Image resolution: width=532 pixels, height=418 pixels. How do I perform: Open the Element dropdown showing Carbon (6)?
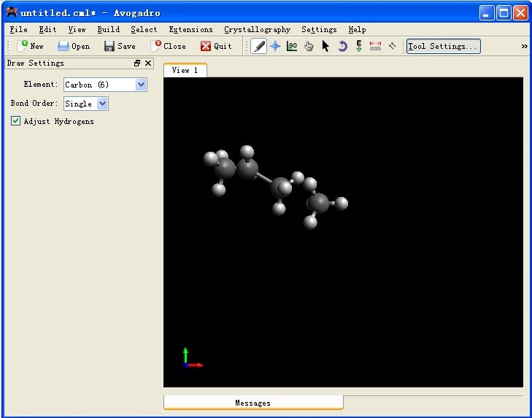click(x=106, y=85)
